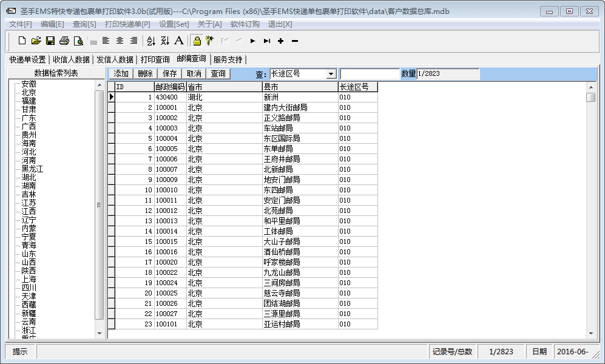
Task: Jump to last record arrow
Action: coord(266,41)
